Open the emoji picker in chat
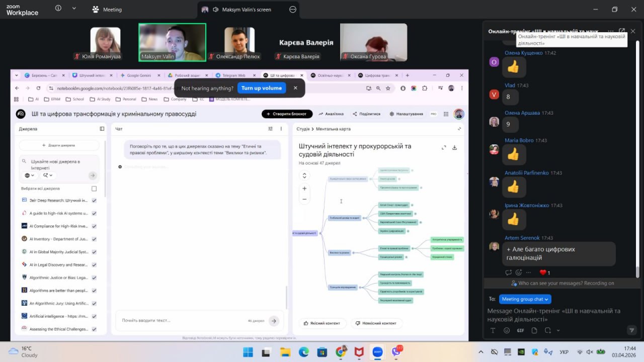 [x=507, y=330]
